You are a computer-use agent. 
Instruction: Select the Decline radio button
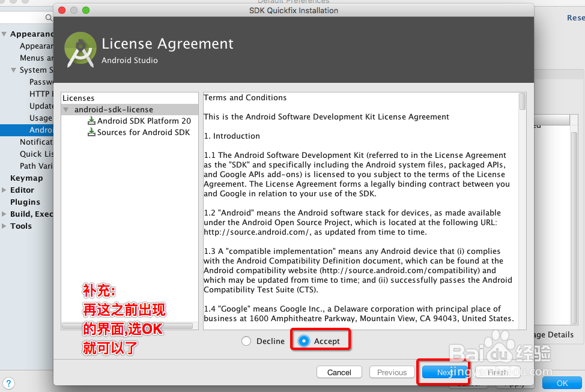pyautogui.click(x=246, y=341)
